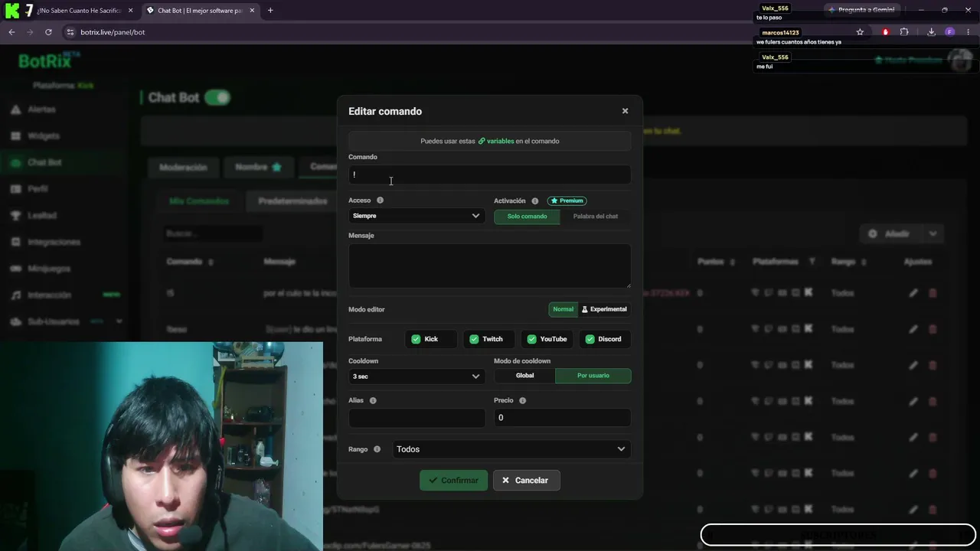Switch to the ¿No Saben Cuanto browser tab
980x551 pixels.
[79, 11]
